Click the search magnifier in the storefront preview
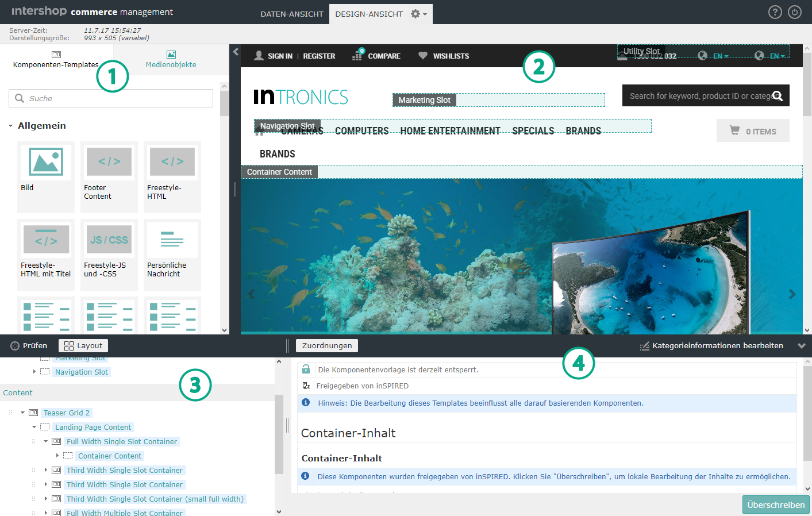Screen dimensions: 812x516 click(779, 96)
